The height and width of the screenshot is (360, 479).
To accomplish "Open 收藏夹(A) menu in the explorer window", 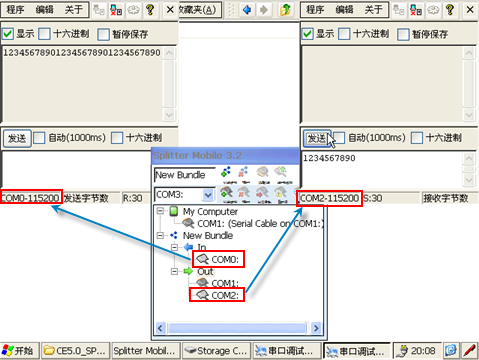I will point(198,10).
